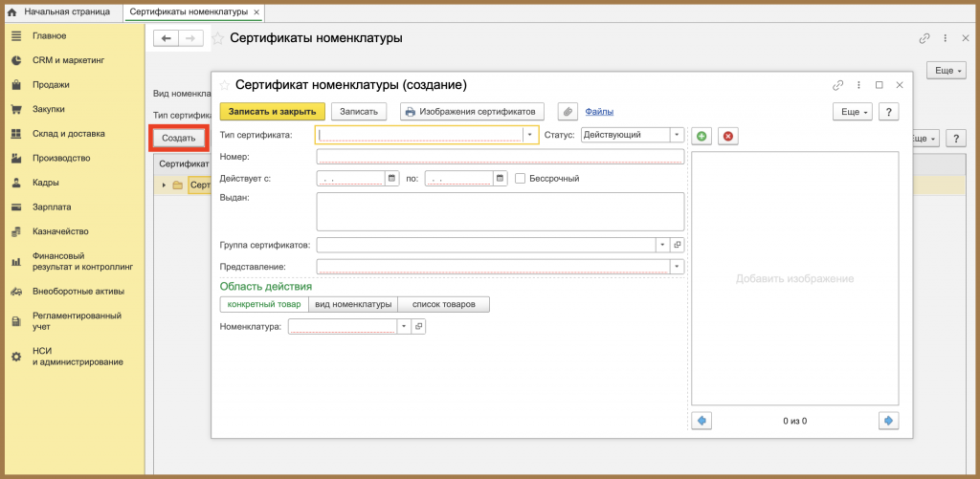Expand Номенклатура dropdown arrow

point(405,327)
